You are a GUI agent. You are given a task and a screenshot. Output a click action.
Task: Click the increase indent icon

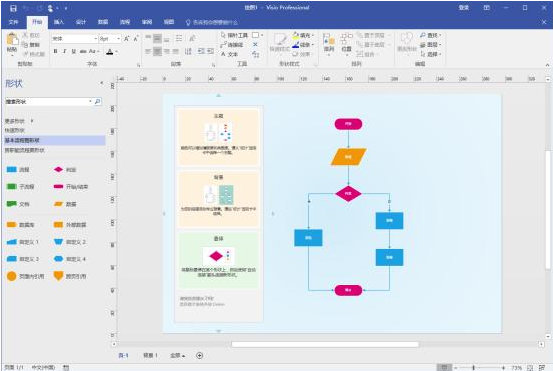coord(210,51)
